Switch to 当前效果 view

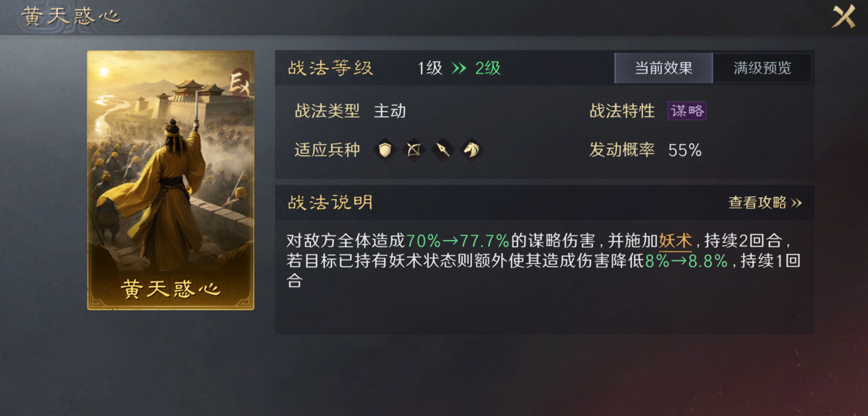pyautogui.click(x=663, y=68)
